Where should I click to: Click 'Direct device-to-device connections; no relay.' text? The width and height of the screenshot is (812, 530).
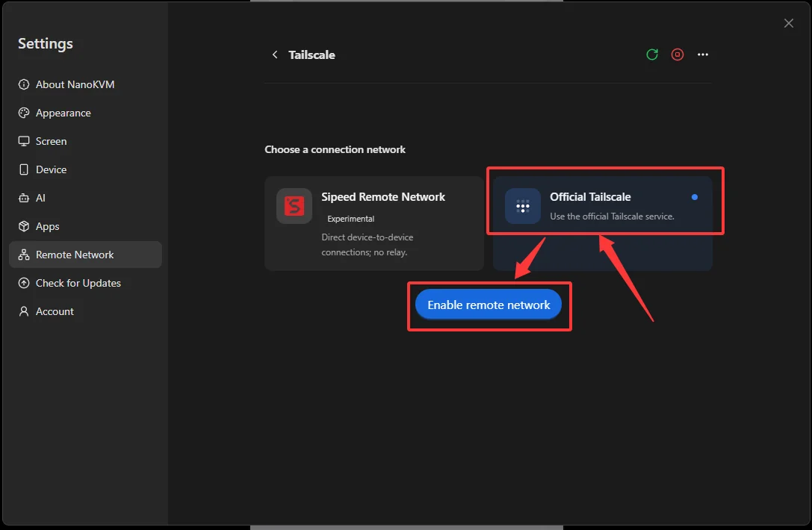(x=368, y=245)
